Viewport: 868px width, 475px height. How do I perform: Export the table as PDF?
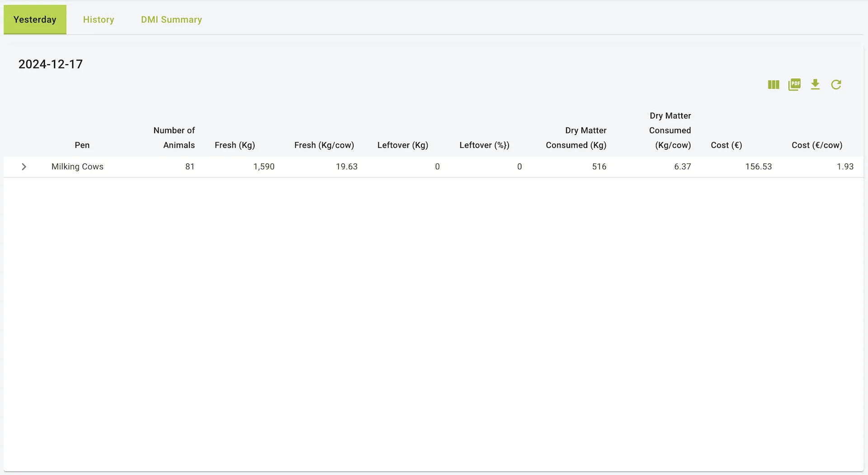(794, 85)
